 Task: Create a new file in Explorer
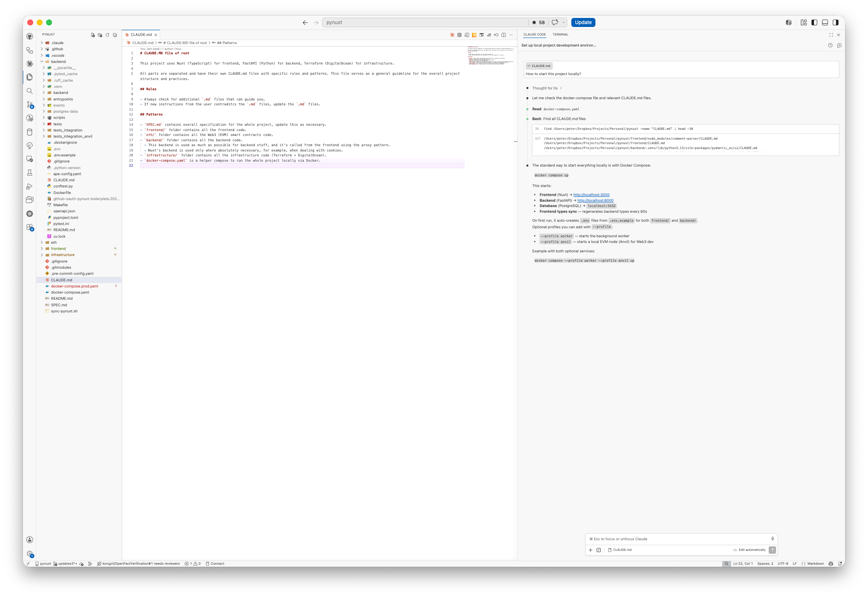click(x=93, y=35)
